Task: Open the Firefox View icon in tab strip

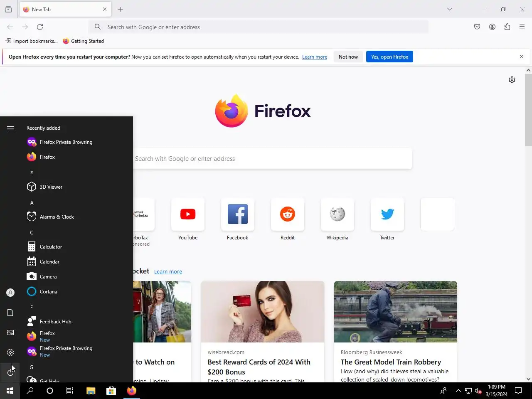Action: point(8,9)
